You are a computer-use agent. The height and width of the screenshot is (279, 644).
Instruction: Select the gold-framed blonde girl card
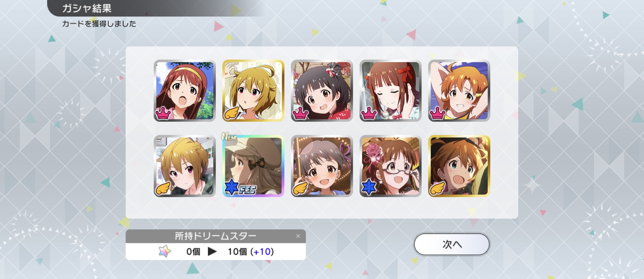253,91
